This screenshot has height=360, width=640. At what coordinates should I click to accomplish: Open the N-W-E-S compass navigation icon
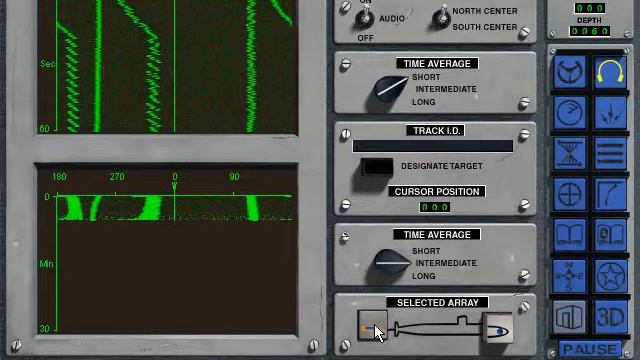570,276
